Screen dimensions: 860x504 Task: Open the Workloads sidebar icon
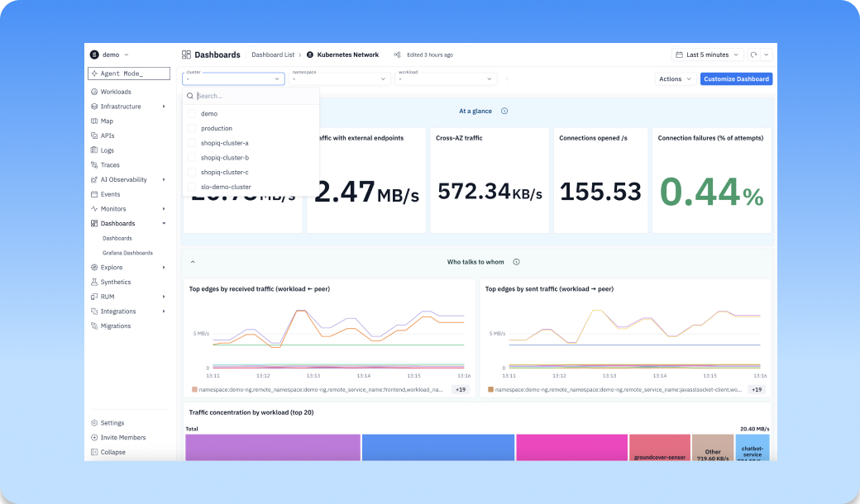tap(94, 92)
